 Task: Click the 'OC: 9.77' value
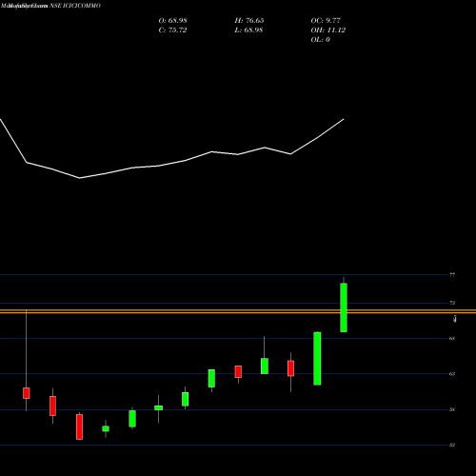tap(326, 21)
